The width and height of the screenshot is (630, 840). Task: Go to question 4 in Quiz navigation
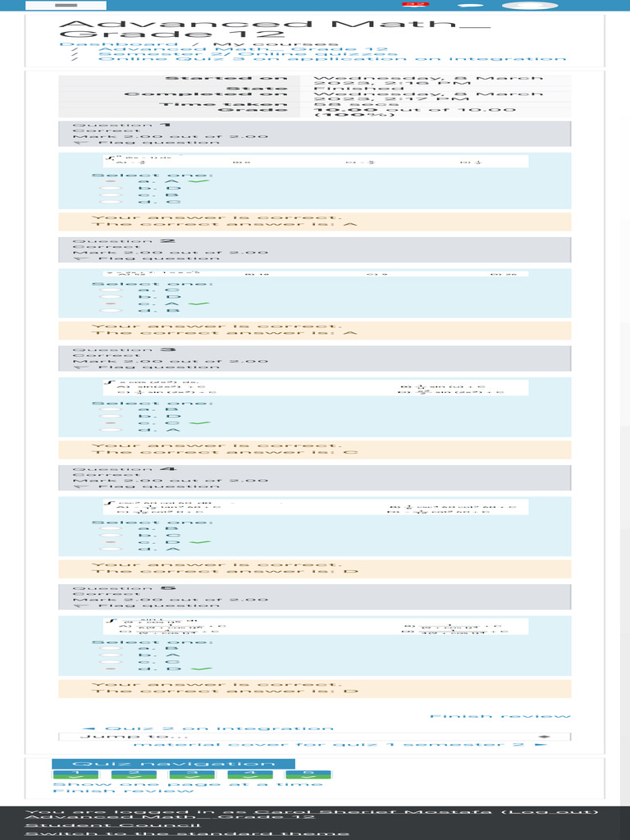point(250,774)
